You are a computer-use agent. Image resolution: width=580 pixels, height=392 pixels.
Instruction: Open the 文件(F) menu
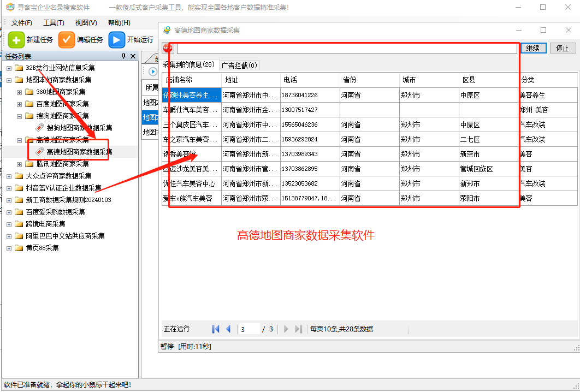point(21,23)
